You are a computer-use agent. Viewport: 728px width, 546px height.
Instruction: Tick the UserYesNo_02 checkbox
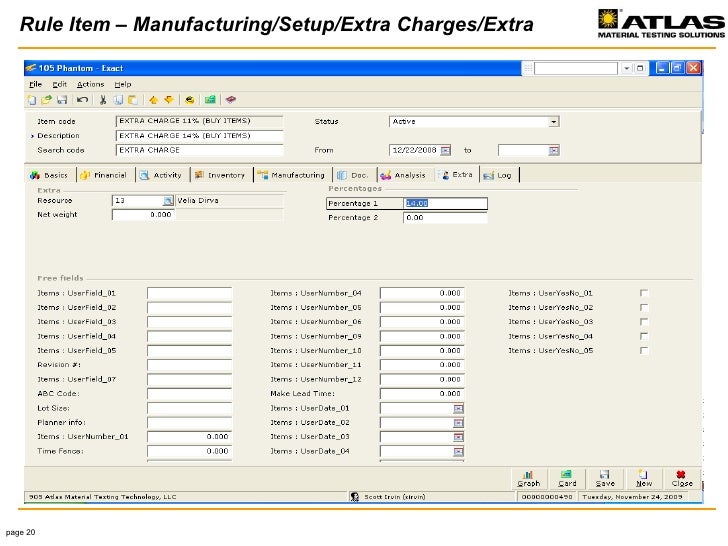pos(644,307)
